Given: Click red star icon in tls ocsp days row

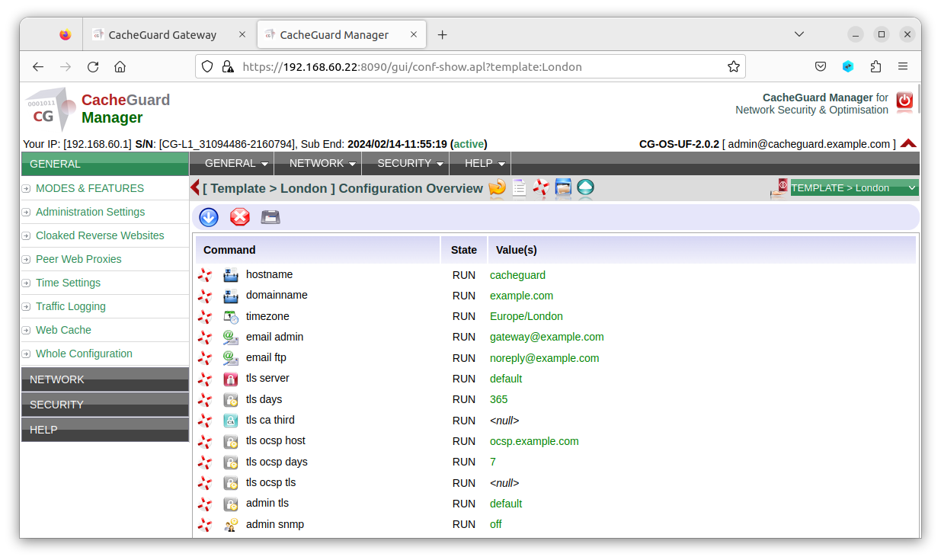Looking at the screenshot, I should pyautogui.click(x=205, y=462).
